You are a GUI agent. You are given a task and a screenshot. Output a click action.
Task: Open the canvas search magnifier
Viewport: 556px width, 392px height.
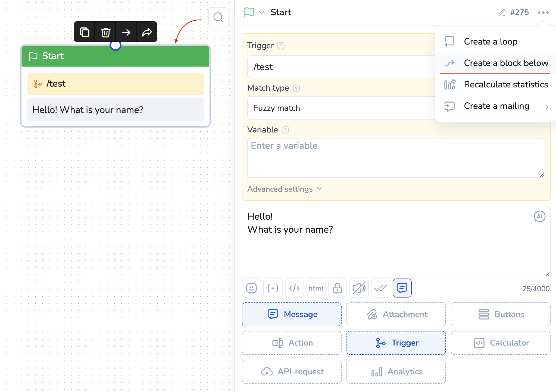(x=218, y=17)
